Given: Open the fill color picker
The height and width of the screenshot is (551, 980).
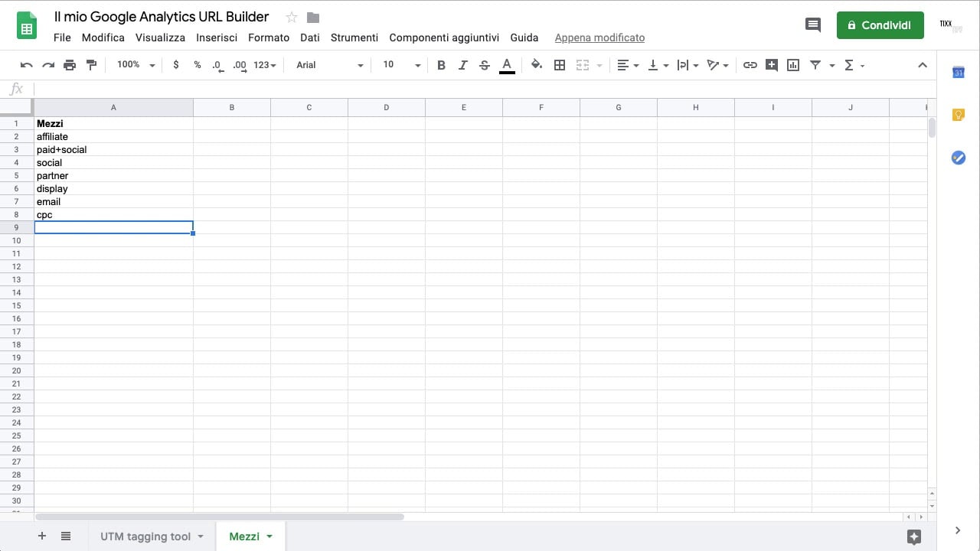Looking at the screenshot, I should 537,65.
